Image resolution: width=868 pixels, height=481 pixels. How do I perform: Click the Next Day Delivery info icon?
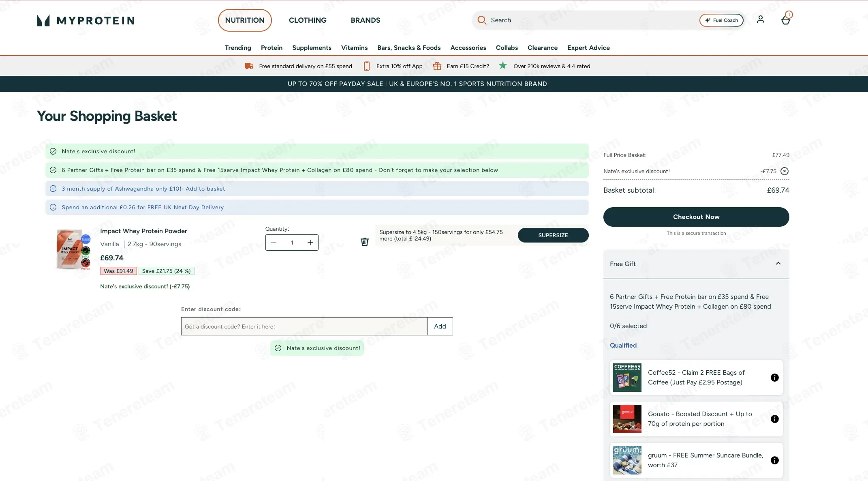tap(53, 207)
